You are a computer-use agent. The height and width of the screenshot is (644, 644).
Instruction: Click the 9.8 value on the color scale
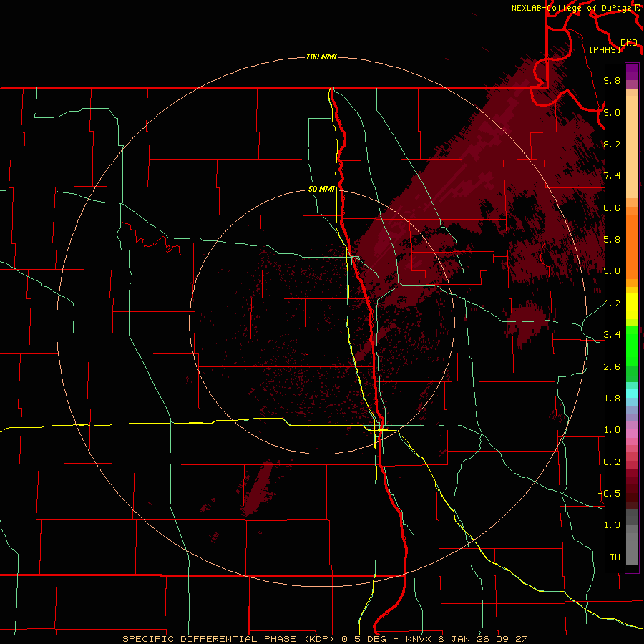[612, 81]
